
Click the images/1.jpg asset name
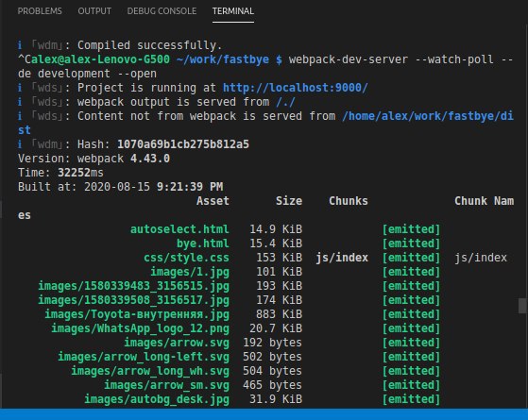[x=190, y=272]
